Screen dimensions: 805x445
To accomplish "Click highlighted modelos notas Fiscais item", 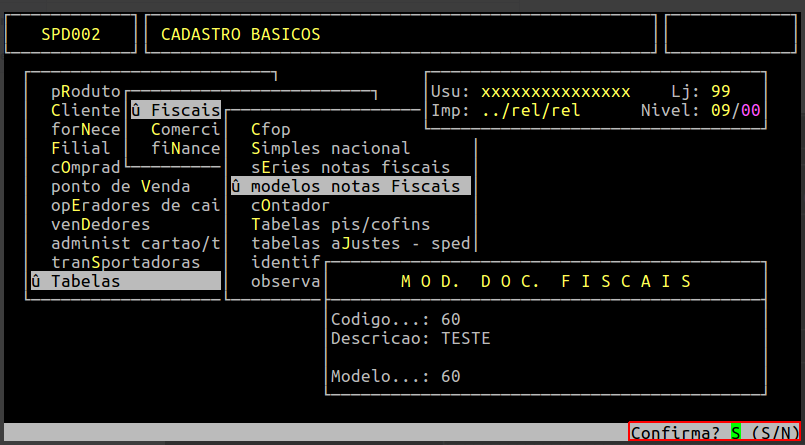I will tap(350, 186).
